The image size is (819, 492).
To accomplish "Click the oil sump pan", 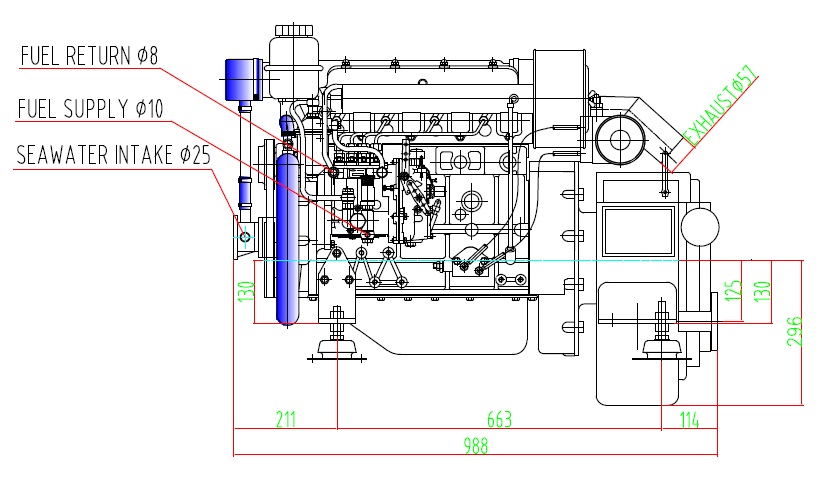I will coord(444,326).
